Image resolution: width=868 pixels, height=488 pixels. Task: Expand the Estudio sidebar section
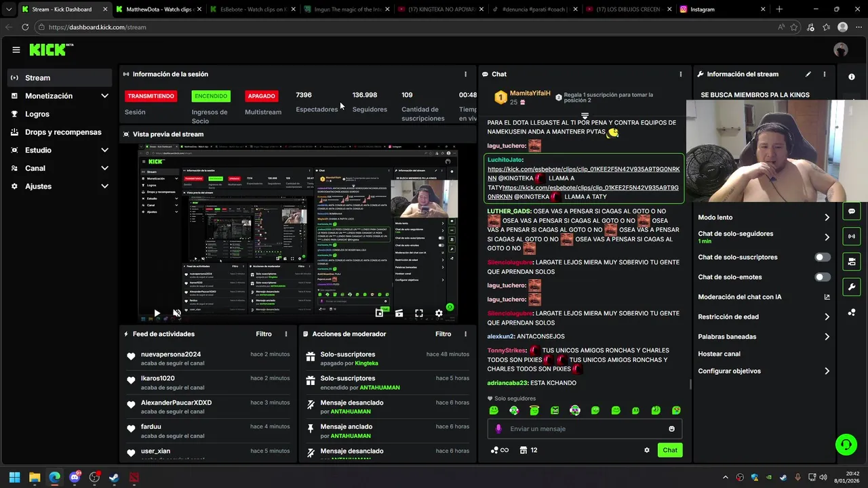click(x=60, y=150)
